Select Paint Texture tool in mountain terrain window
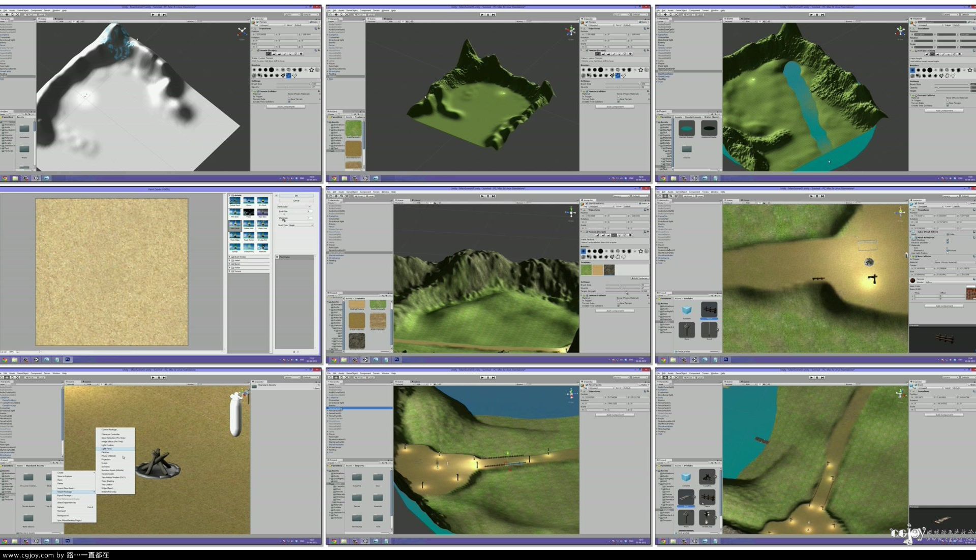The height and width of the screenshot is (560, 976). tap(614, 235)
